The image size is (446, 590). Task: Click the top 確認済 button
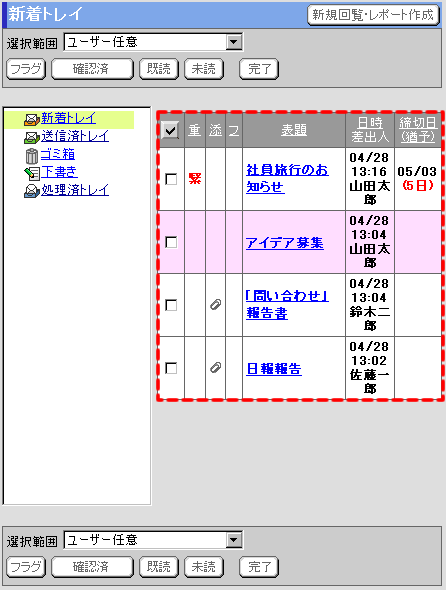pyautogui.click(x=92, y=69)
